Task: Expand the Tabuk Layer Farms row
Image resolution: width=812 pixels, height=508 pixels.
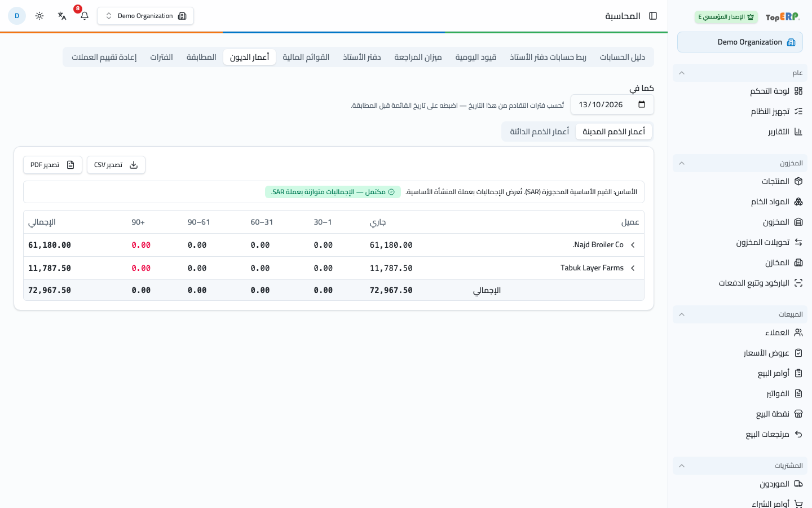Action: coord(633,268)
